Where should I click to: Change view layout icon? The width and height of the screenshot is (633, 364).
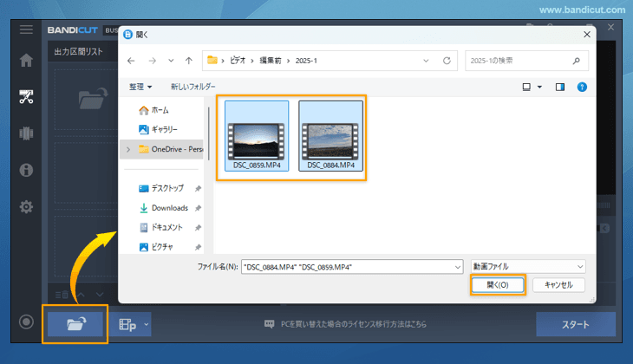526,87
